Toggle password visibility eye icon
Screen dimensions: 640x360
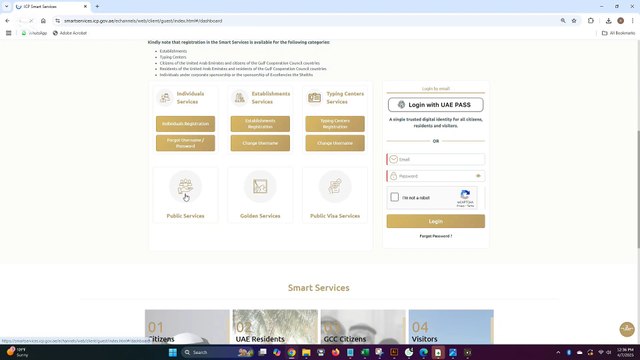point(478,176)
